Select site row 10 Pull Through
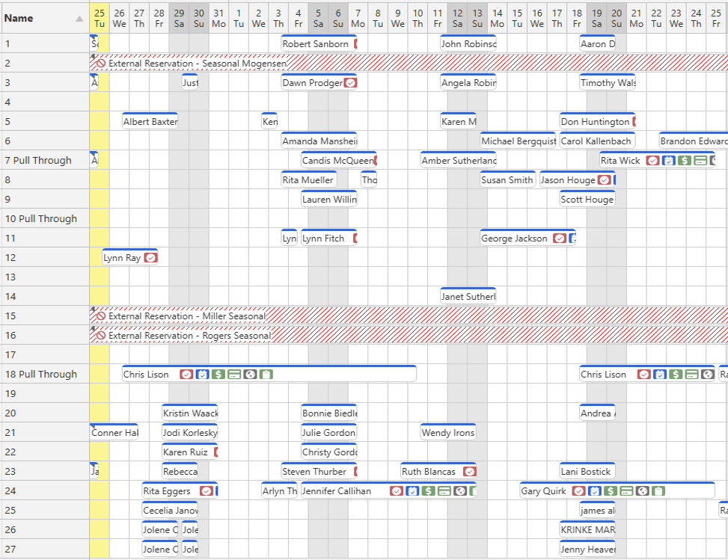728x560 pixels. point(45,219)
